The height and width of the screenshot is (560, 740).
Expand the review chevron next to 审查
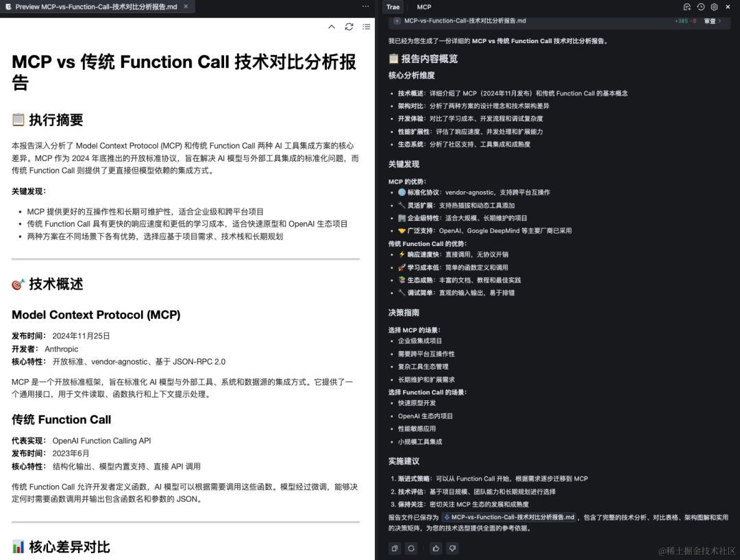point(719,21)
